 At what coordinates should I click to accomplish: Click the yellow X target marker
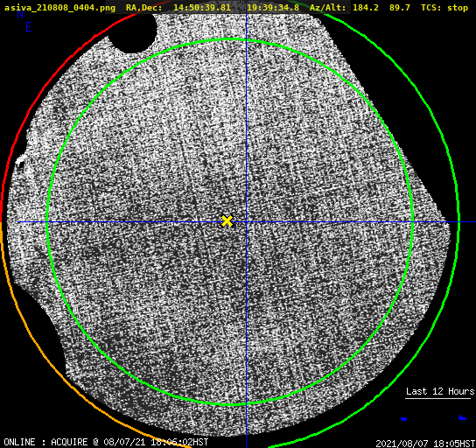click(x=227, y=221)
